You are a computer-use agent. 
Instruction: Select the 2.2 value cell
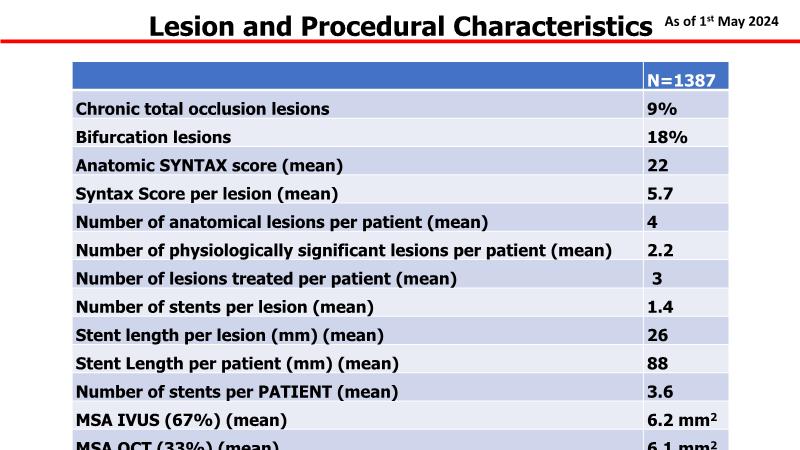(x=660, y=250)
